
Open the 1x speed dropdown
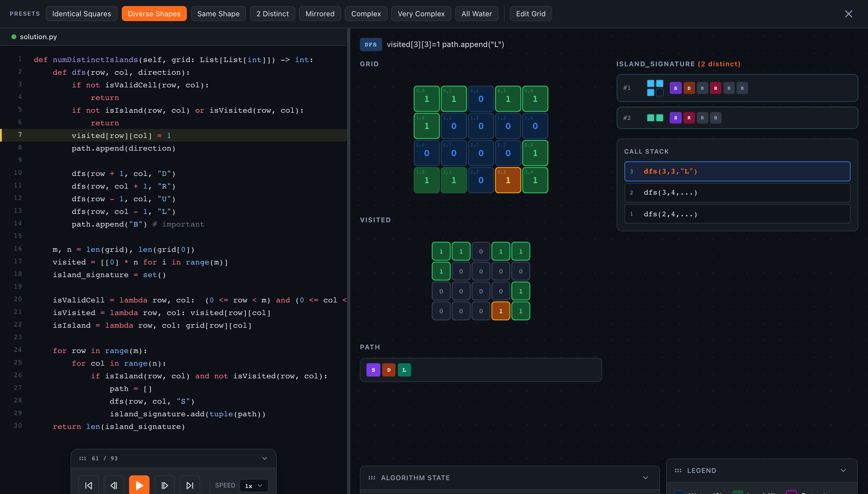(253, 486)
